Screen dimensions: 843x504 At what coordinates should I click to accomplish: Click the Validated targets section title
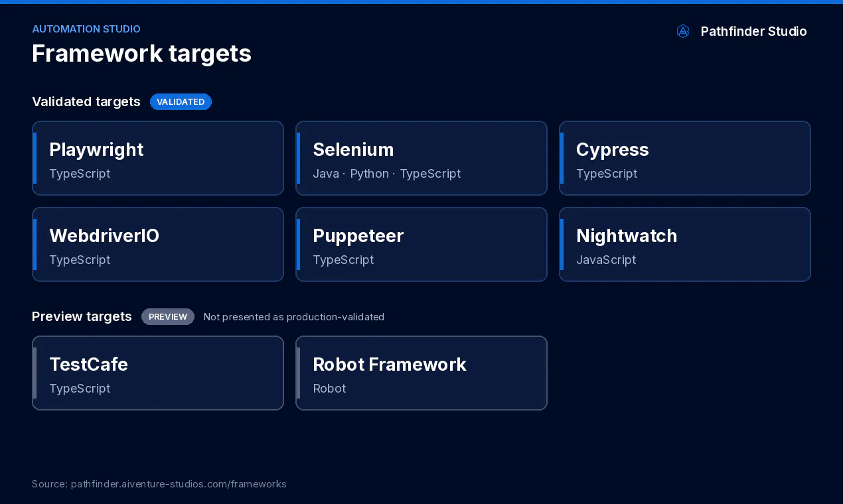tap(86, 101)
